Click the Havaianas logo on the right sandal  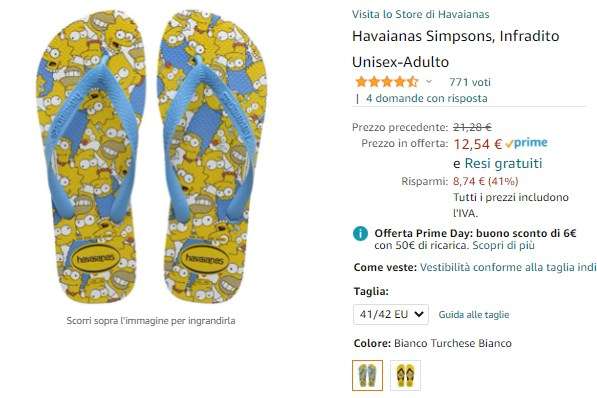click(x=204, y=259)
